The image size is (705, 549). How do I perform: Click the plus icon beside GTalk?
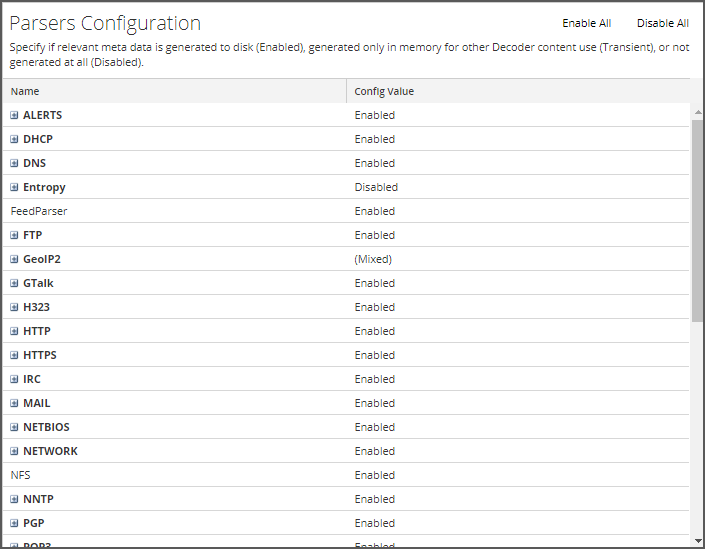click(x=14, y=283)
